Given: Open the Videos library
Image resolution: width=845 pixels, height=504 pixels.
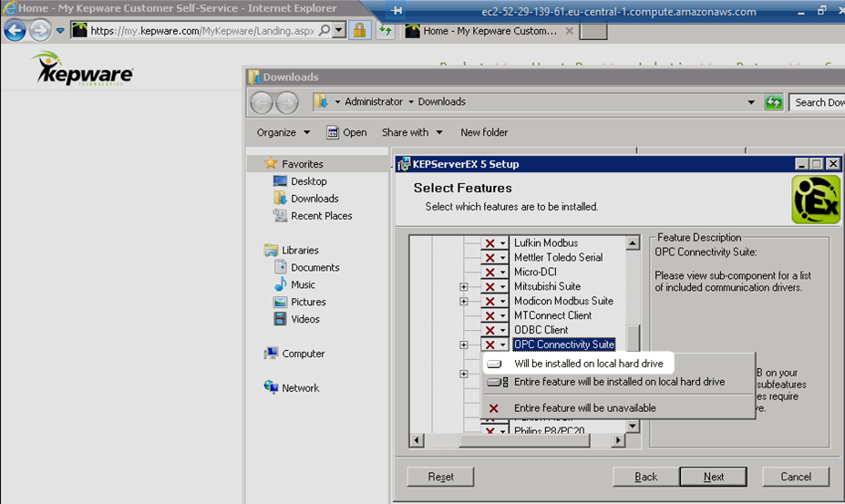Looking at the screenshot, I should [305, 319].
